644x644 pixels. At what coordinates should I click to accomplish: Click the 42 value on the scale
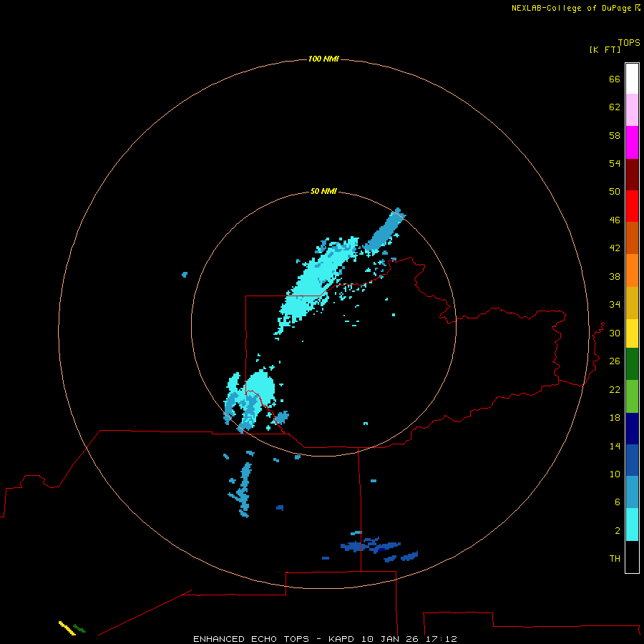615,248
